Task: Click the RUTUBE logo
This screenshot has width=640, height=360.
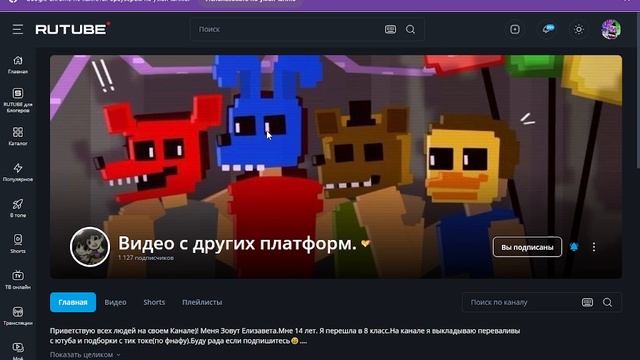Action: coord(73,29)
